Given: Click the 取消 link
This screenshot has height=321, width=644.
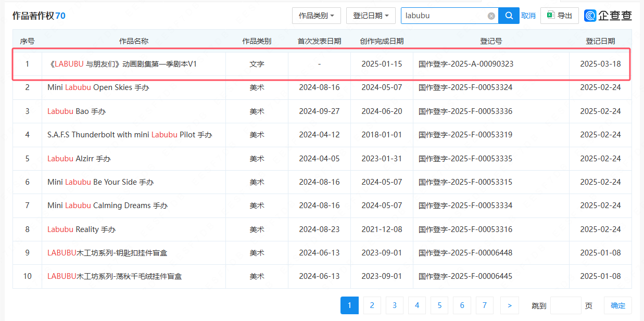Looking at the screenshot, I should pos(528,16).
